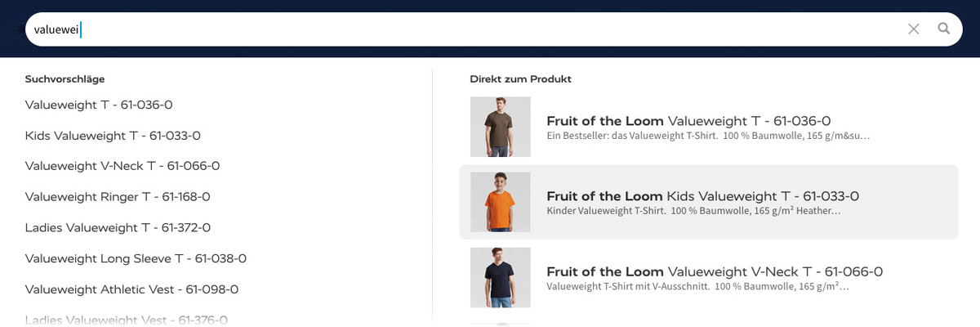Clear the search field with the X icon
The image size is (980, 327).
tap(914, 29)
